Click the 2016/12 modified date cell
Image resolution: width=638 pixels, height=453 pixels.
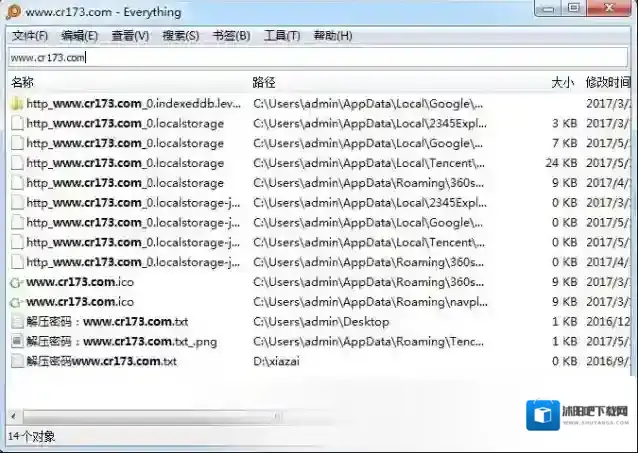(608, 322)
